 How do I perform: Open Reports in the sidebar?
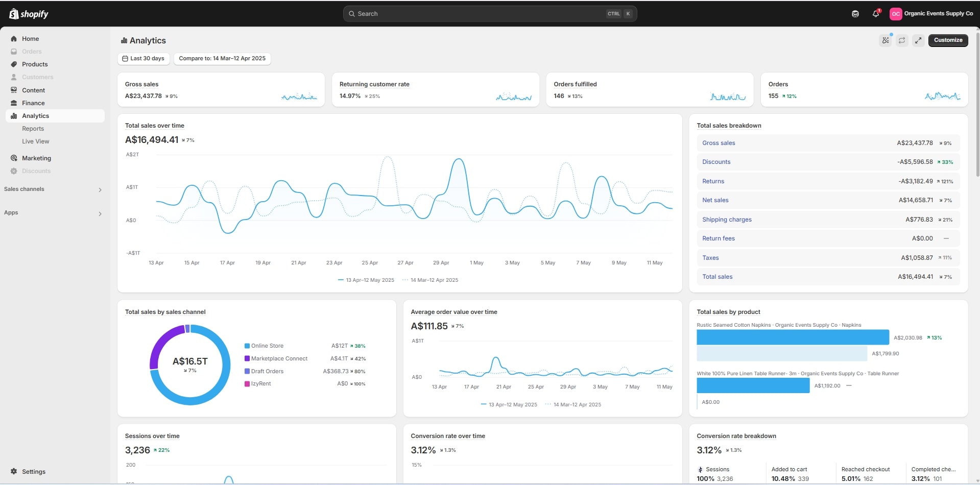point(33,129)
